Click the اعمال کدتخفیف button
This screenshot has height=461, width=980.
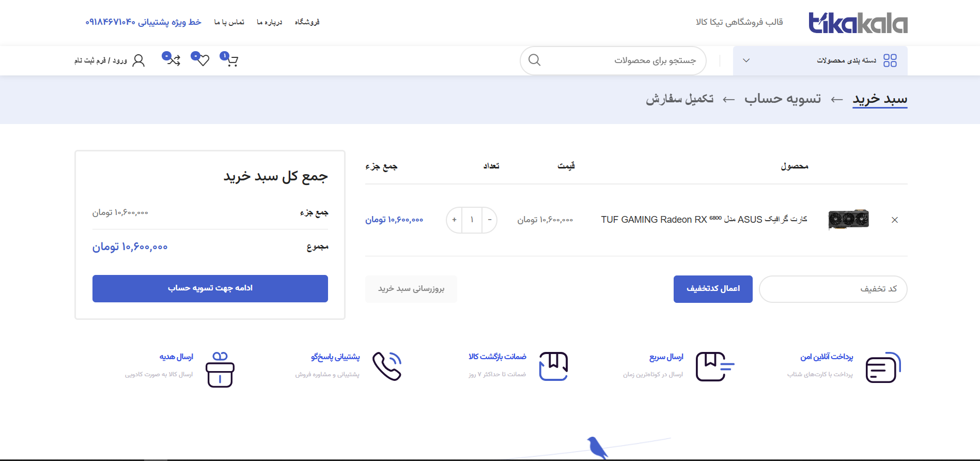point(712,289)
